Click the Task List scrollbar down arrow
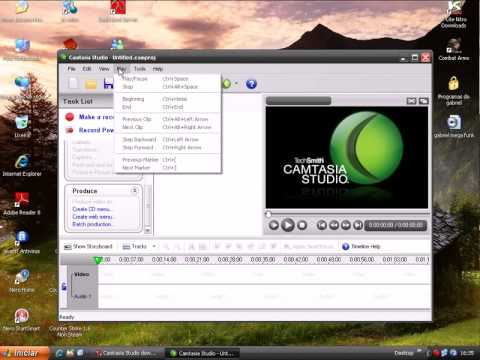 point(148,230)
